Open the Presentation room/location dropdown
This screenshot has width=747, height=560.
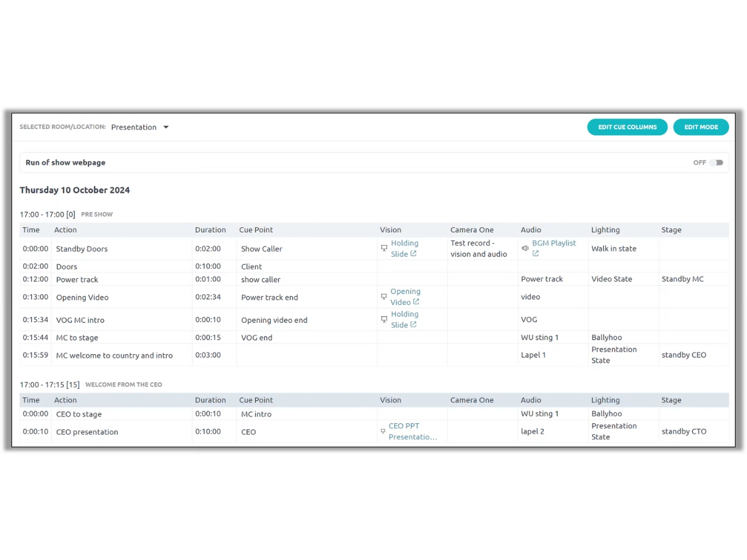[x=140, y=127]
